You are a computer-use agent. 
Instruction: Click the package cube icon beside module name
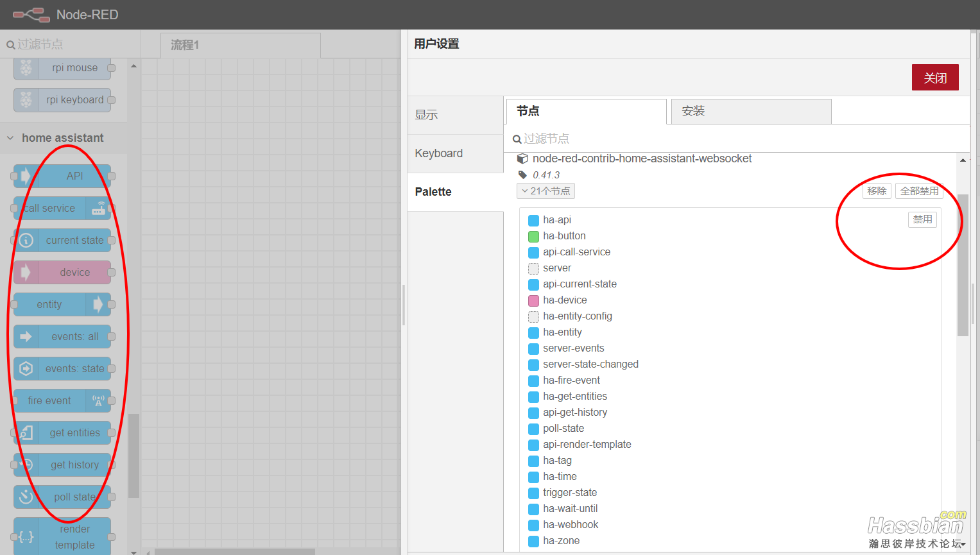pyautogui.click(x=522, y=158)
